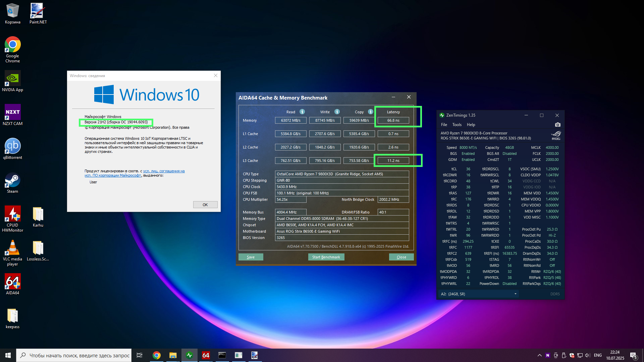Open the notification center icon

(x=634, y=356)
